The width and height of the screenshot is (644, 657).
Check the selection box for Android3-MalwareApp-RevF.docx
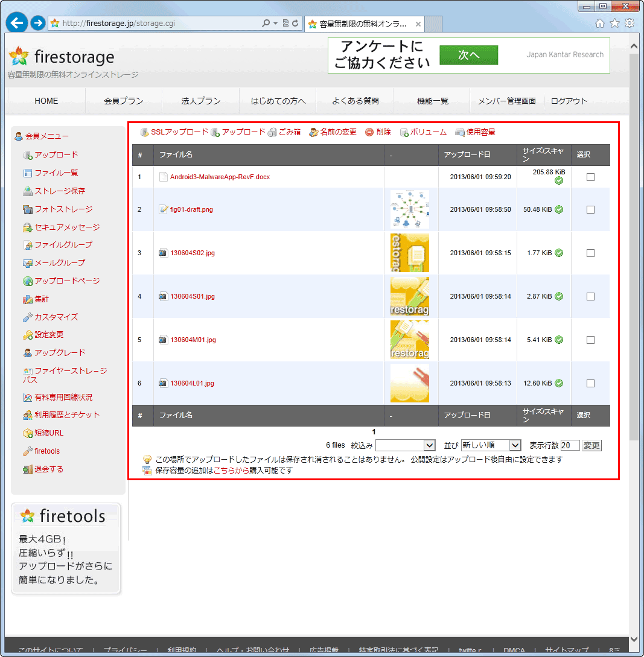590,177
